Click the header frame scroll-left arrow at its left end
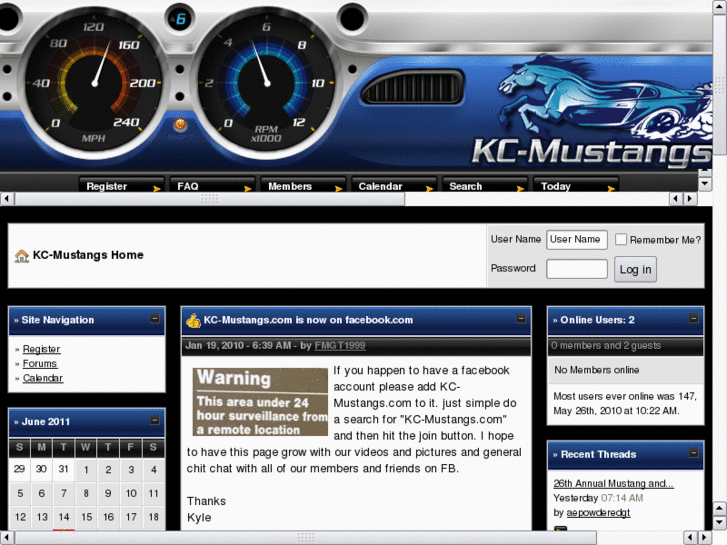This screenshot has width=727, height=545. click(6, 199)
